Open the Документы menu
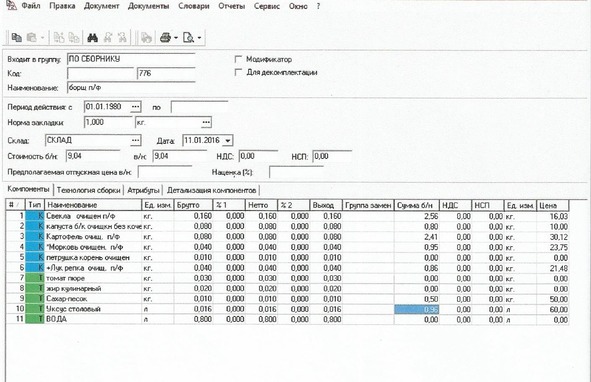This screenshot has width=591, height=382. point(149,6)
